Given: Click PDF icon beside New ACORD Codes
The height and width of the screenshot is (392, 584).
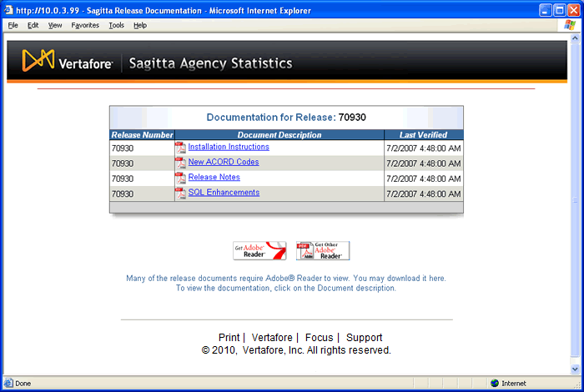Looking at the screenshot, I should click(x=180, y=163).
